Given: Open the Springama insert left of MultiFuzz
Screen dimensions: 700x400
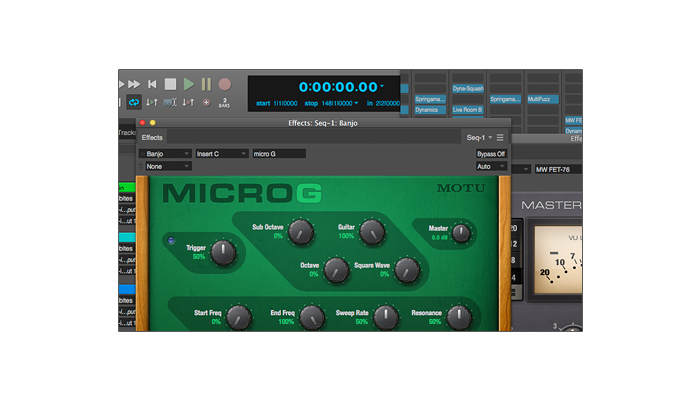Looking at the screenshot, I should pyautogui.click(x=505, y=99).
